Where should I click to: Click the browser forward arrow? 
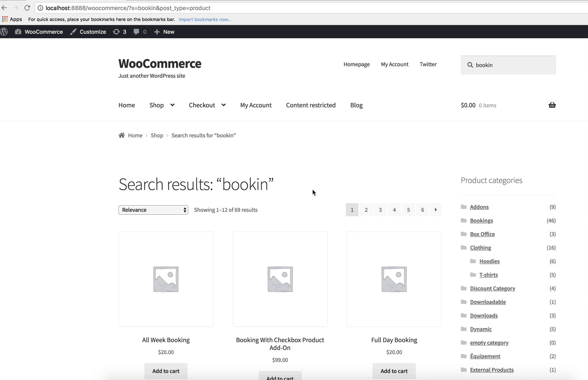[x=16, y=8]
